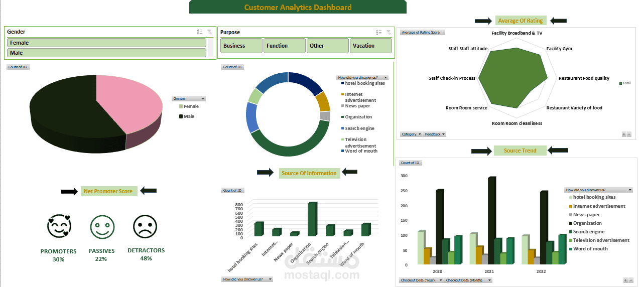Screen dimensions: 644x287
Task: Toggle the Male item in Gender slicer
Action: point(106,53)
